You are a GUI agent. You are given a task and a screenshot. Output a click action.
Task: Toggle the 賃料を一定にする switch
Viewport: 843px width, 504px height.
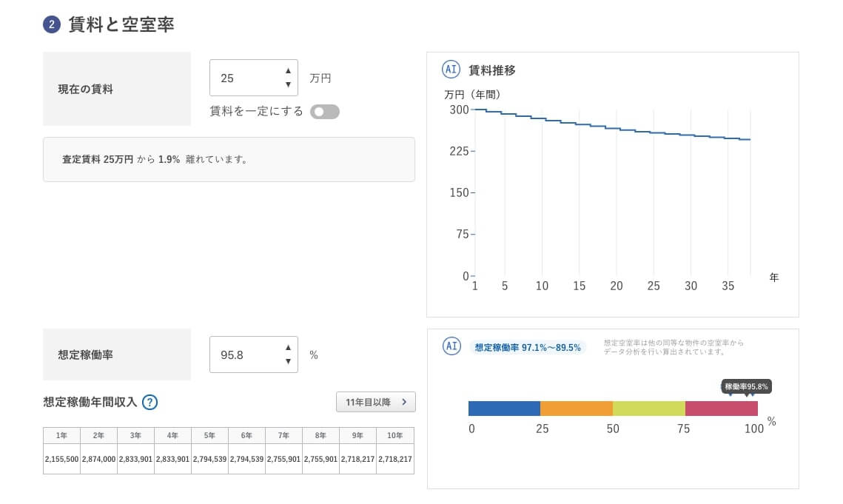point(325,112)
